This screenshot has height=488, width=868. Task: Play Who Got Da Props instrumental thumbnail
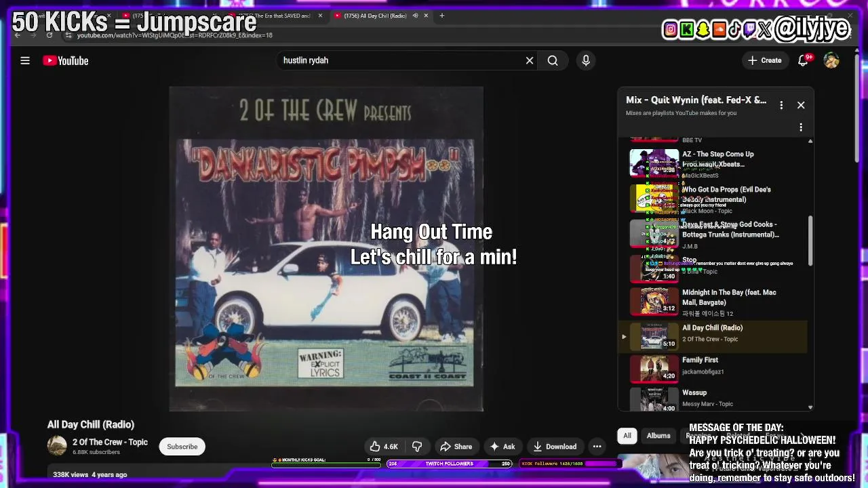654,199
